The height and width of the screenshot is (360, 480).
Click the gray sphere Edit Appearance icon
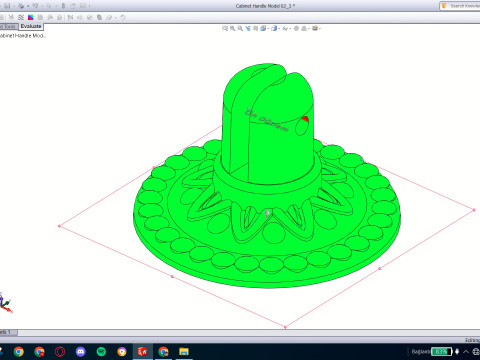[x=296, y=29]
